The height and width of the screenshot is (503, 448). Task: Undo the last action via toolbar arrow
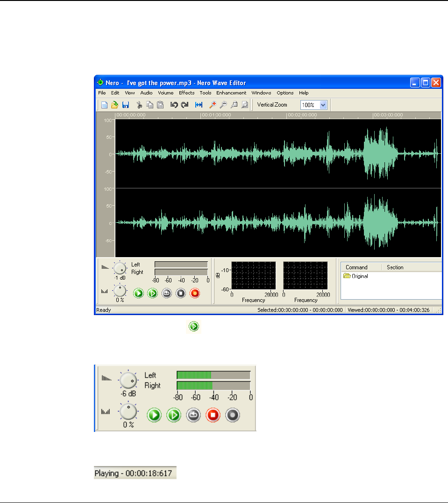coord(174,105)
